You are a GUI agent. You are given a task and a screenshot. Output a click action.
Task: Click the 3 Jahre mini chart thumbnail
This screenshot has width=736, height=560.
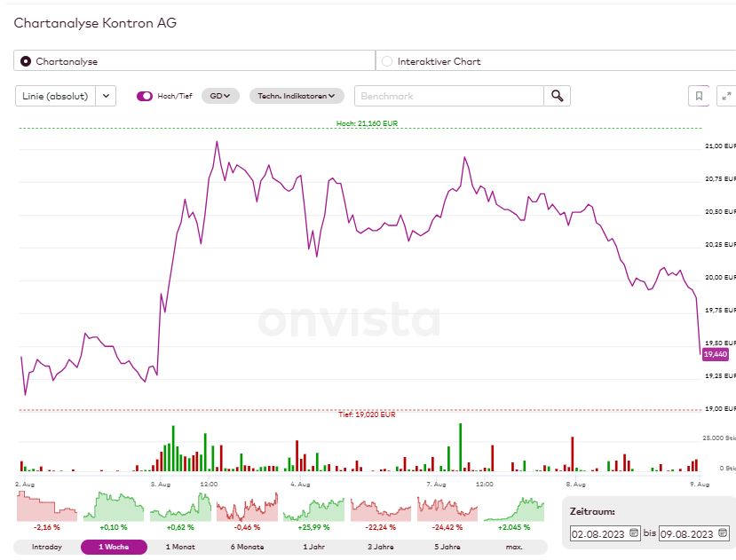380,508
